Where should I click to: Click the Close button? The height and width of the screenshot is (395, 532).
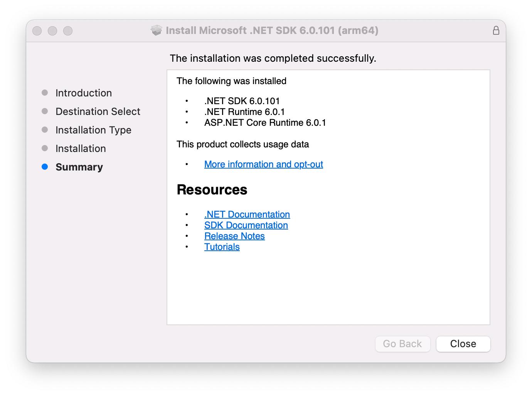[x=463, y=344]
